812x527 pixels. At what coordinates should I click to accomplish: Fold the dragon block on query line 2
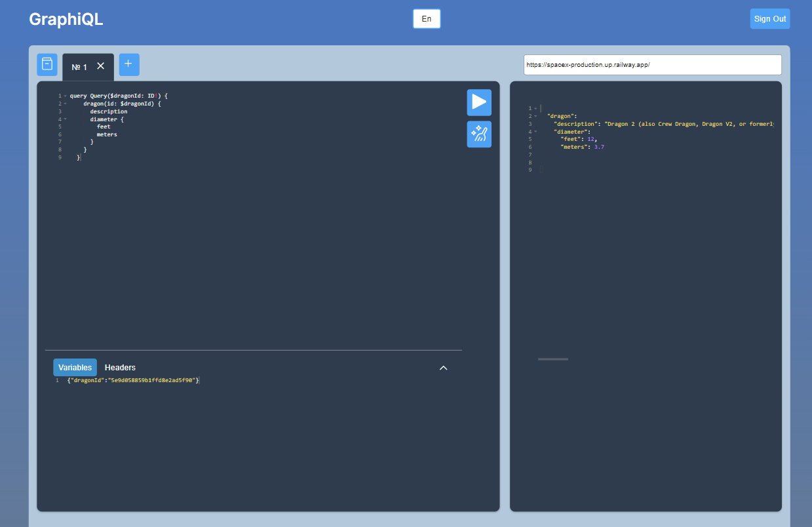coord(65,104)
